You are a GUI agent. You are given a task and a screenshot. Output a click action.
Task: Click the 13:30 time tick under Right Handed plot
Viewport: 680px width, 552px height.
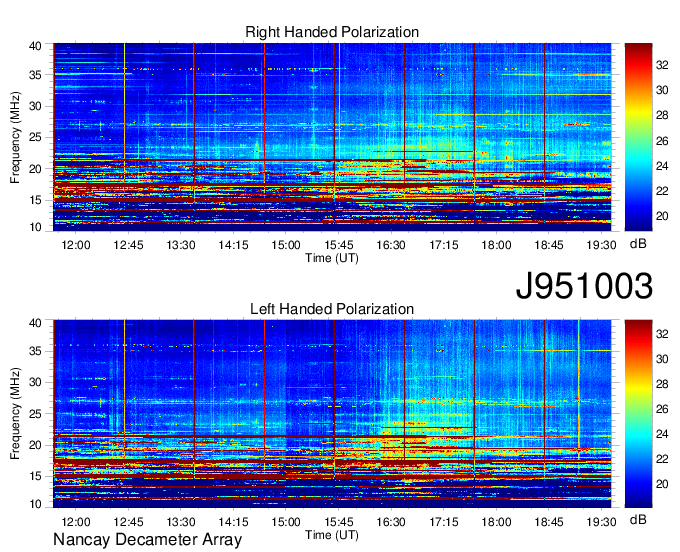[181, 245]
